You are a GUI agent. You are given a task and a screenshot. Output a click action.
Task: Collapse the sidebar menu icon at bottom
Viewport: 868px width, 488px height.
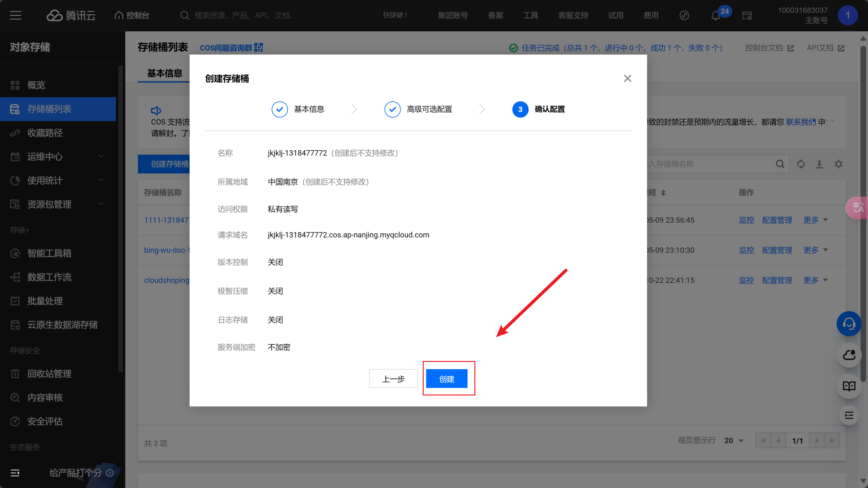click(15, 473)
